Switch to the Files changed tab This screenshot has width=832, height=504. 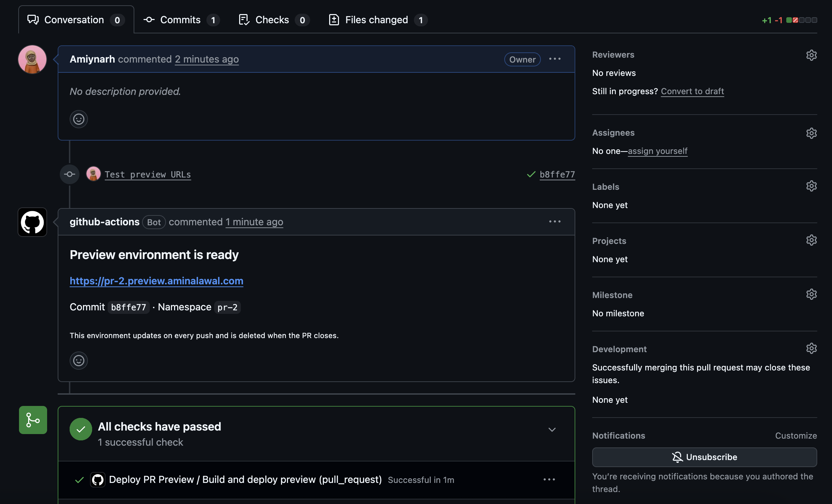[378, 20]
